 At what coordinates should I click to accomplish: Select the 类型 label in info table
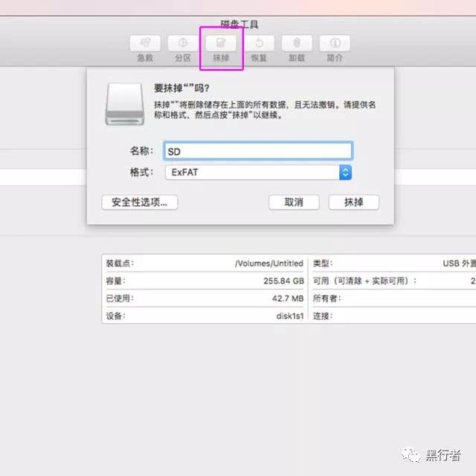(323, 263)
